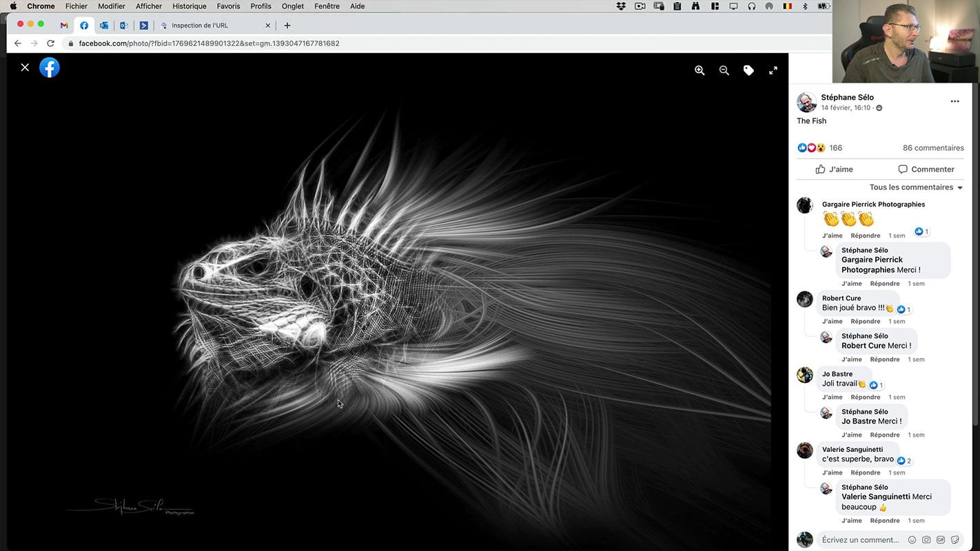Reload the Facebook page
The image size is (980, 551).
pos(50,43)
